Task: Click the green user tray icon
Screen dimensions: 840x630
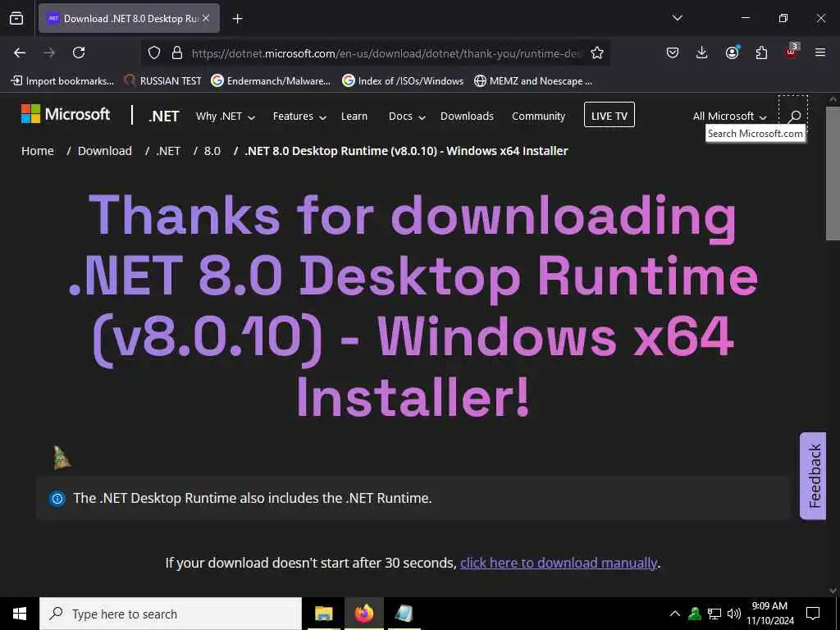Action: click(x=695, y=614)
